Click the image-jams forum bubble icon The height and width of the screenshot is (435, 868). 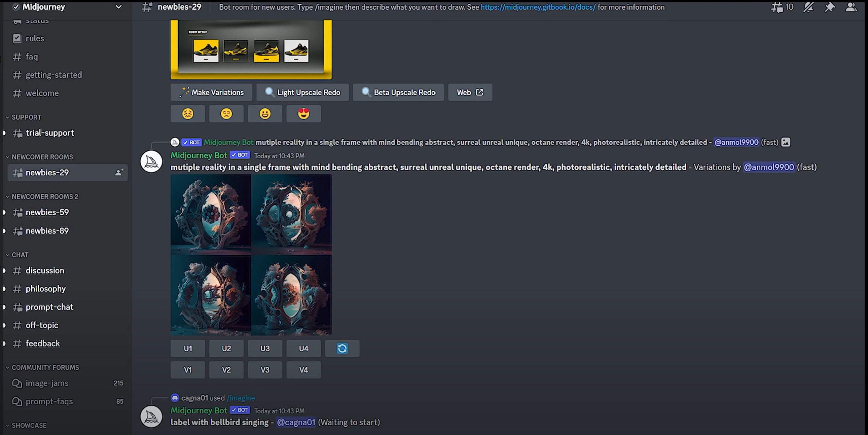(x=17, y=383)
